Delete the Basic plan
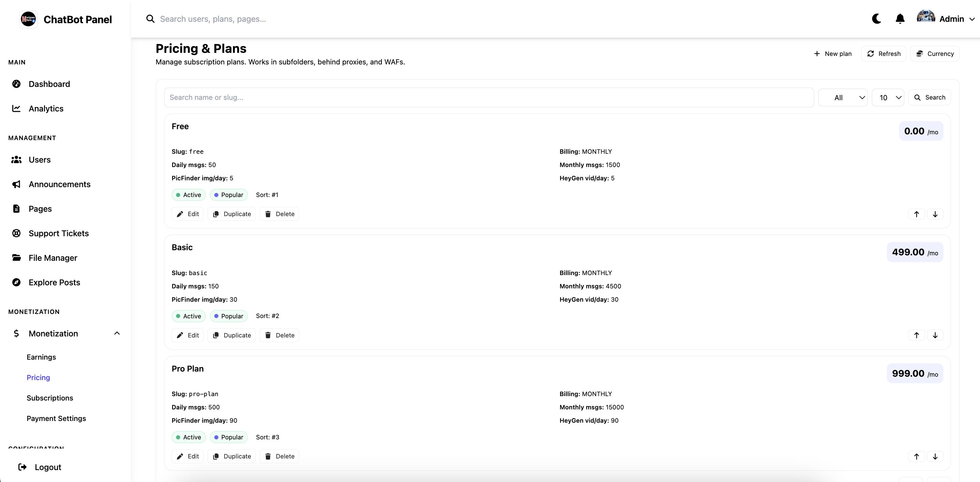The width and height of the screenshot is (980, 482). tap(279, 335)
